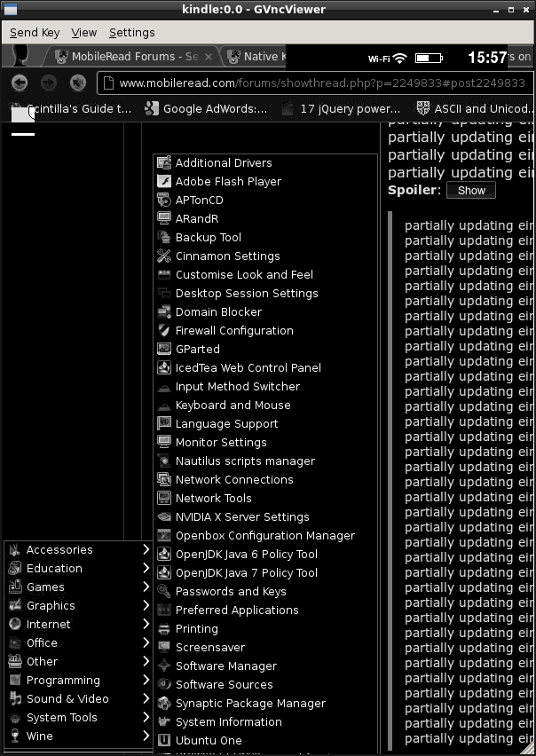This screenshot has height=756, width=536.
Task: Launch Openbox Configuration Manager
Action: tap(265, 535)
